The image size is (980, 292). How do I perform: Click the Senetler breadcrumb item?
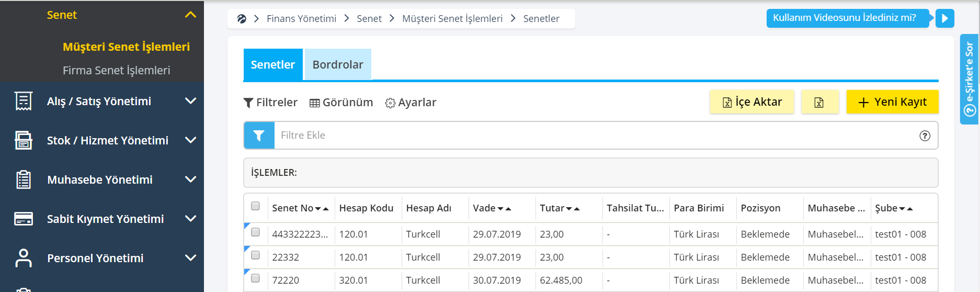[541, 19]
